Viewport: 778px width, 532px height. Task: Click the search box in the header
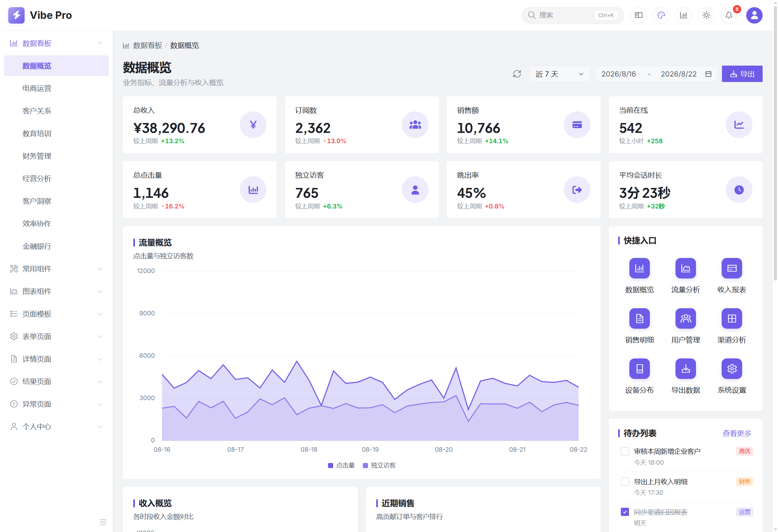click(572, 15)
